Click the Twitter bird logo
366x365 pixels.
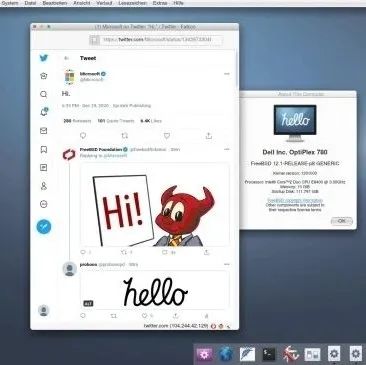44,58
